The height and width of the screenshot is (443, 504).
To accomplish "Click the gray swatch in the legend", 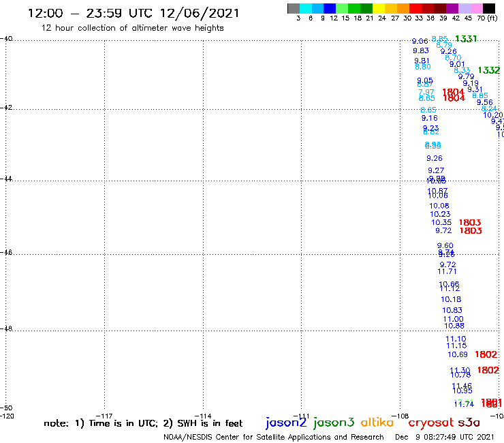I will (x=294, y=8).
